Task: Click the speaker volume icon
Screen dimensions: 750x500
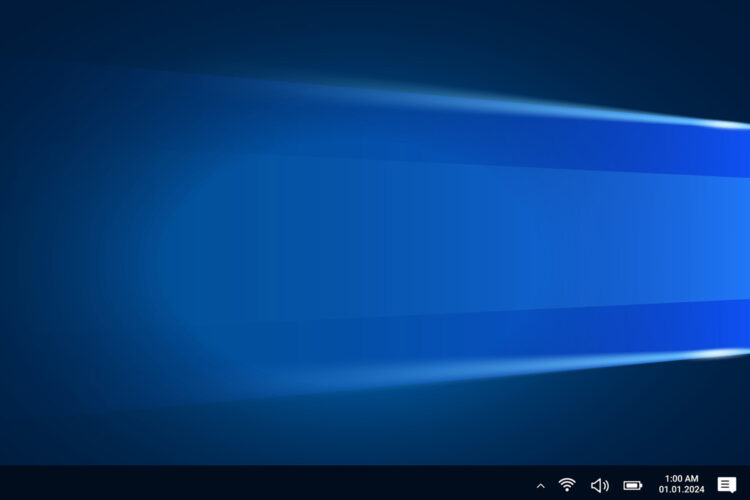Action: pos(600,486)
